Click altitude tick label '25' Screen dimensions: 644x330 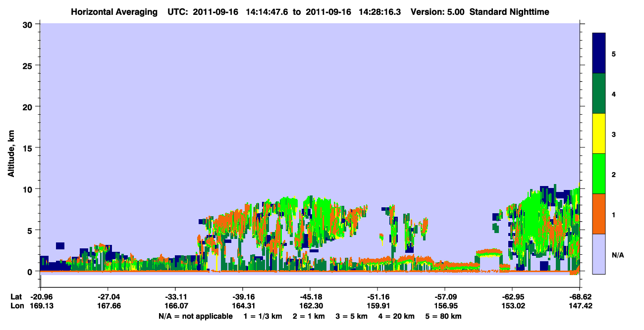(x=29, y=65)
